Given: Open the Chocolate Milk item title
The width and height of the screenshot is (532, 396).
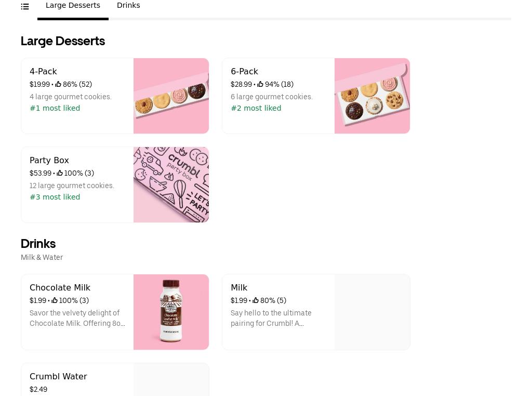Looking at the screenshot, I should coord(60,287).
